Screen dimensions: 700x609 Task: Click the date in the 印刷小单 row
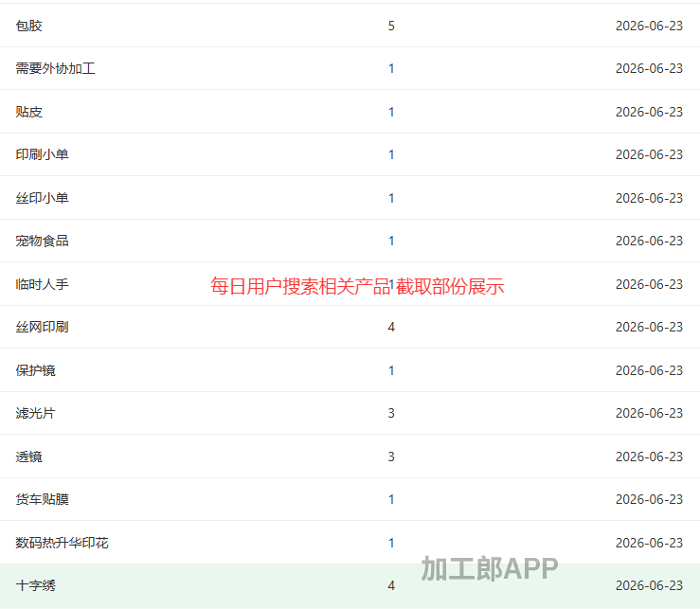pos(649,154)
